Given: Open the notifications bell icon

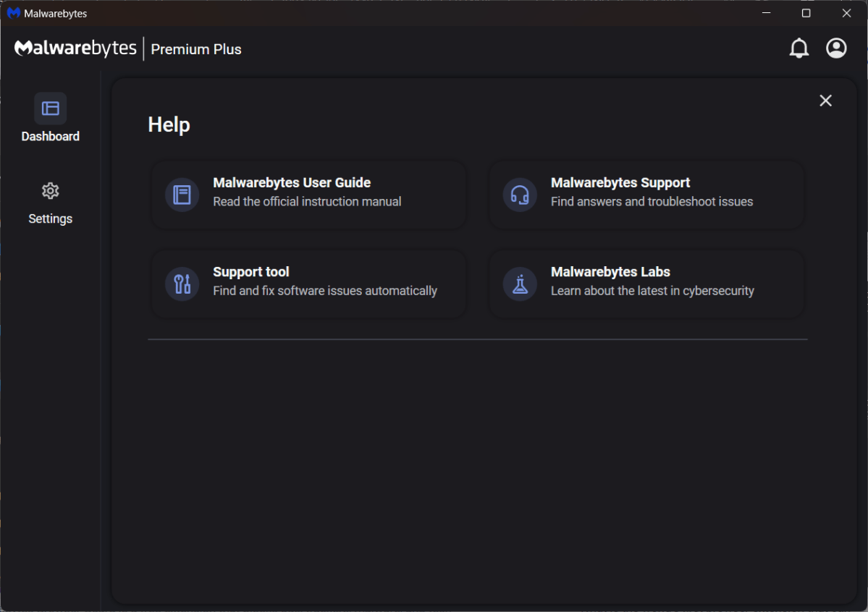Looking at the screenshot, I should pos(799,48).
